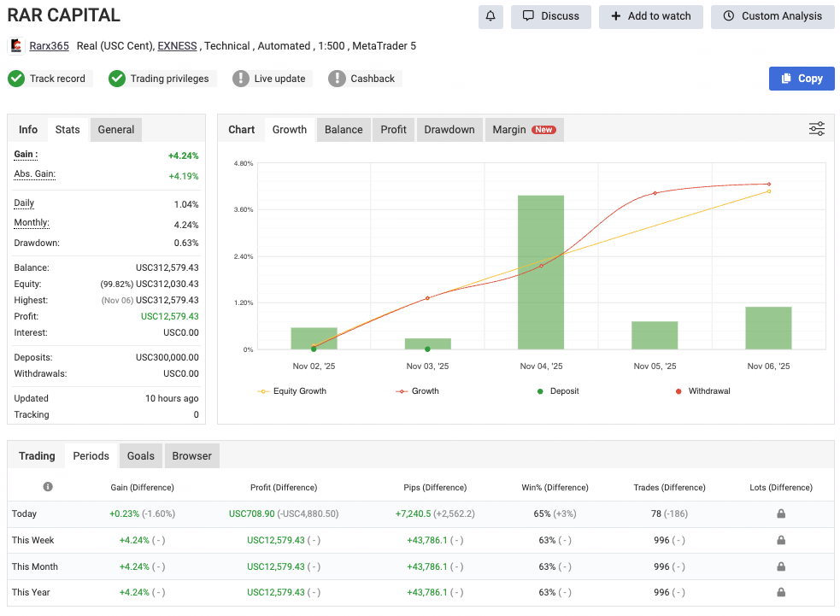Click the Live update warning icon
The width and height of the screenshot is (840, 616).
241,79
